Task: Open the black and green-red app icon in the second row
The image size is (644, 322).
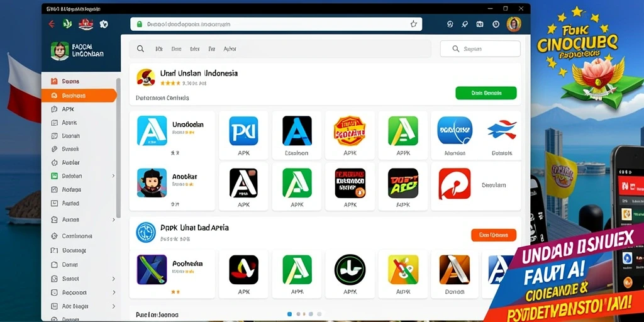Action: 403,183
